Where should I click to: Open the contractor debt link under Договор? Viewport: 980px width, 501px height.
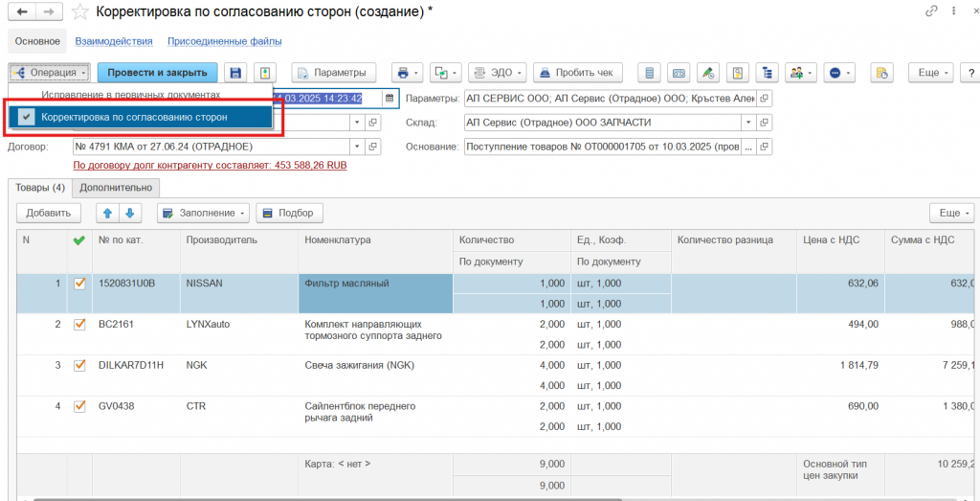click(210, 165)
